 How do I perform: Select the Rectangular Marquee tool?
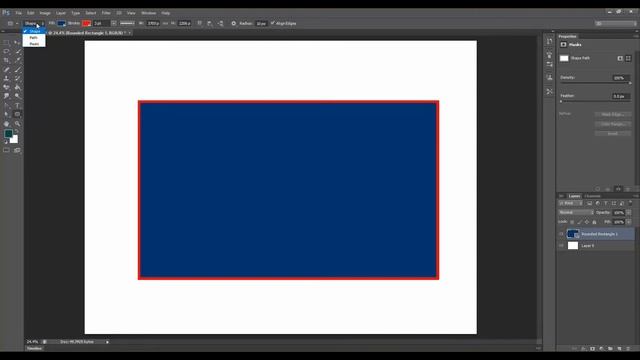(6, 42)
